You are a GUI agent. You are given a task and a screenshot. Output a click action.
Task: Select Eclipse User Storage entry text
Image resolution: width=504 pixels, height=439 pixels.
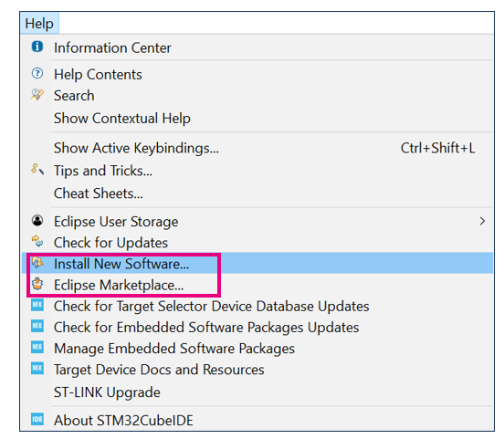116,222
